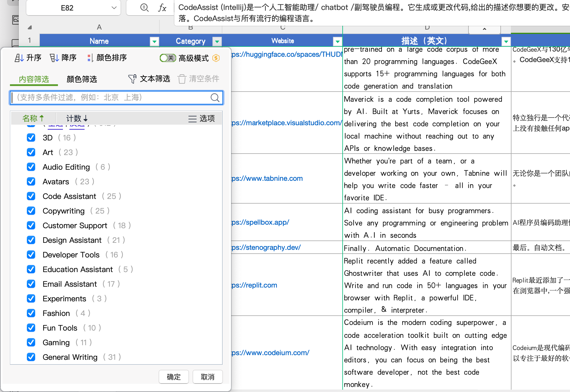This screenshot has width=570, height=392.
Task: Open the huggingface.co link
Action: point(287,54)
